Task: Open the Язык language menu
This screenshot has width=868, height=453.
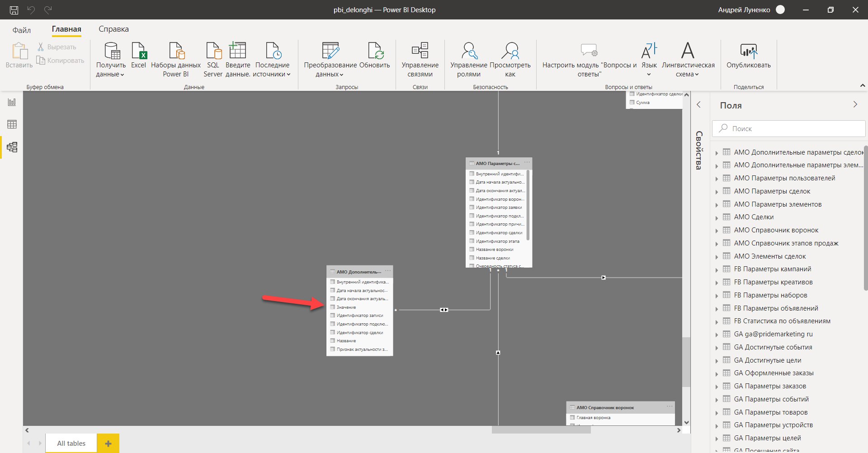Action: click(x=649, y=59)
